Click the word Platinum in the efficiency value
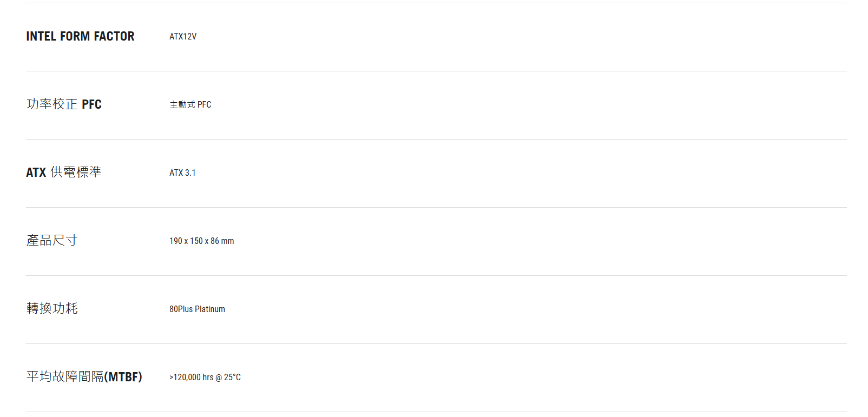Viewport: 868px width, 417px height. point(210,309)
